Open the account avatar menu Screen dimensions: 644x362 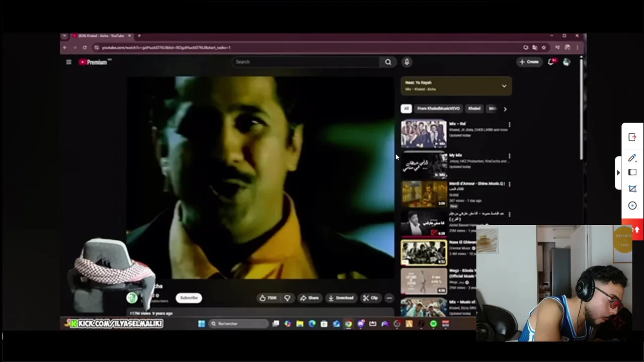click(x=567, y=62)
